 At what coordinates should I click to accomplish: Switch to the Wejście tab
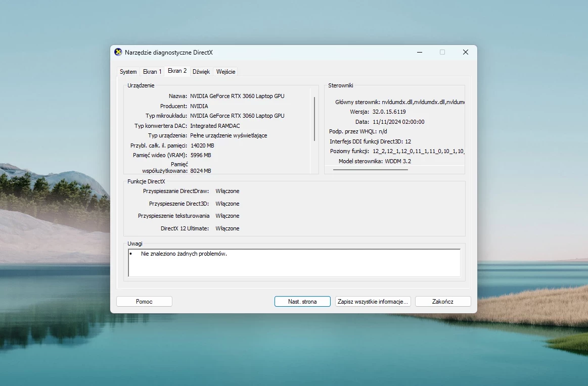pyautogui.click(x=226, y=72)
